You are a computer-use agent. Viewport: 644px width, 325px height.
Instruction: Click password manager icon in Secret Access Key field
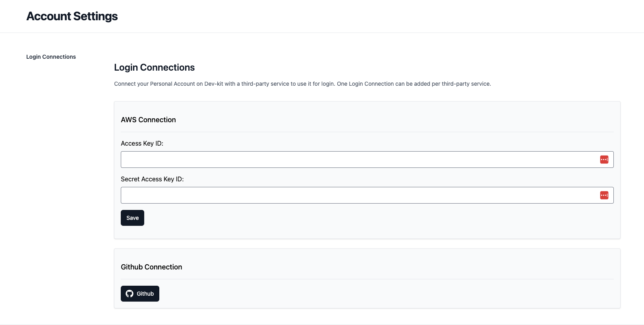604,195
